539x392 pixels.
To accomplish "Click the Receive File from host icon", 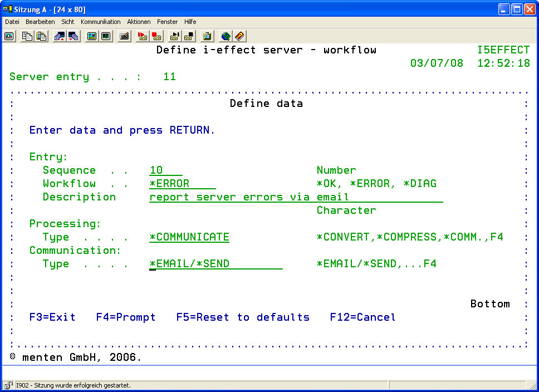I will pos(73,36).
